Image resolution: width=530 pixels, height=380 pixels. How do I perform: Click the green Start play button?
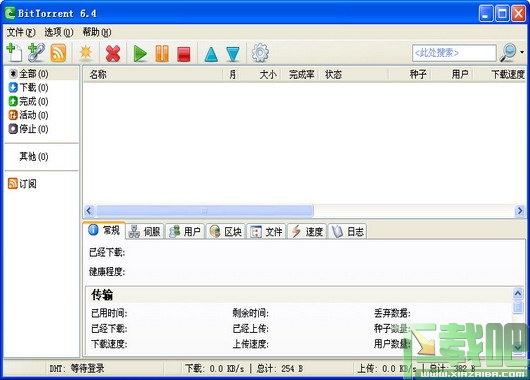pyautogui.click(x=140, y=53)
